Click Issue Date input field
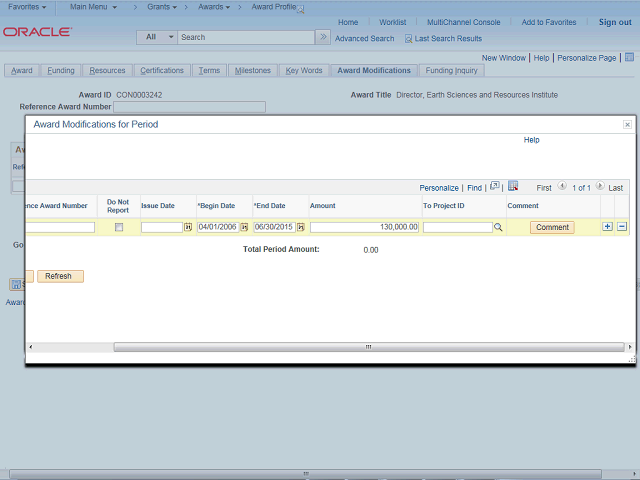 point(162,227)
